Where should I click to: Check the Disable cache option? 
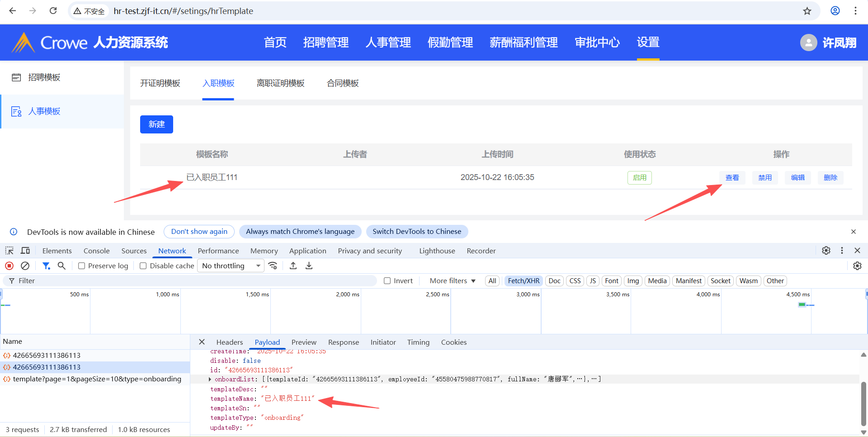coord(143,266)
